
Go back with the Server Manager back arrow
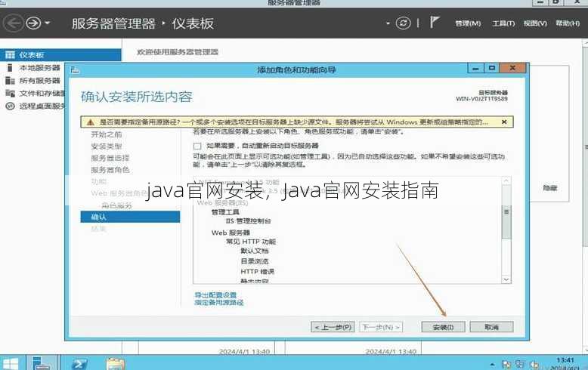point(13,23)
